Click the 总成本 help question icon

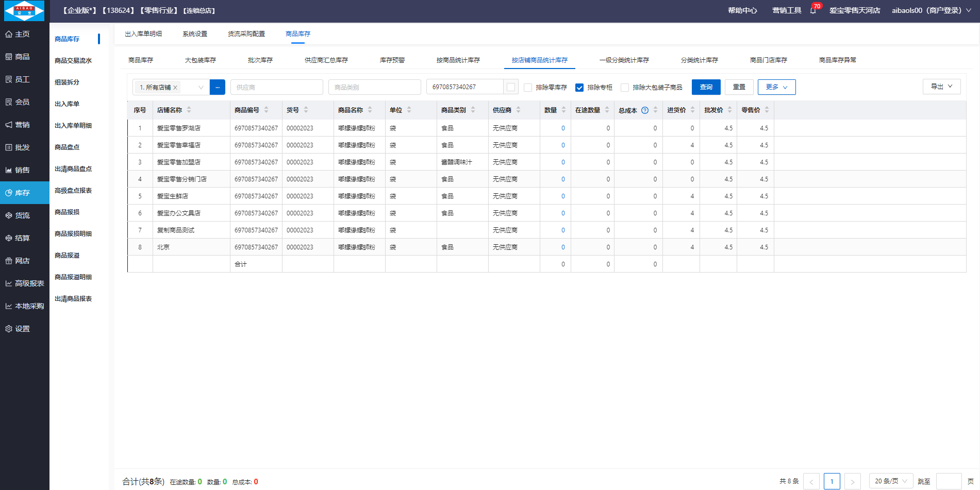coord(644,110)
